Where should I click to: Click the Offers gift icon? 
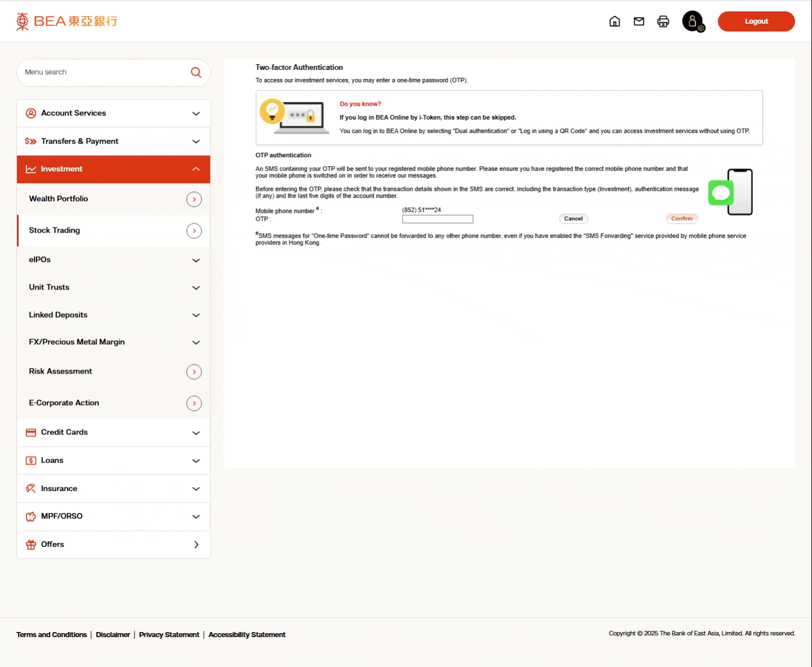click(31, 545)
